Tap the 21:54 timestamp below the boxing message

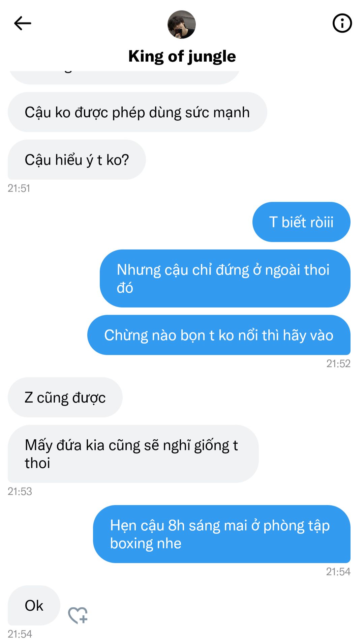[x=338, y=572]
